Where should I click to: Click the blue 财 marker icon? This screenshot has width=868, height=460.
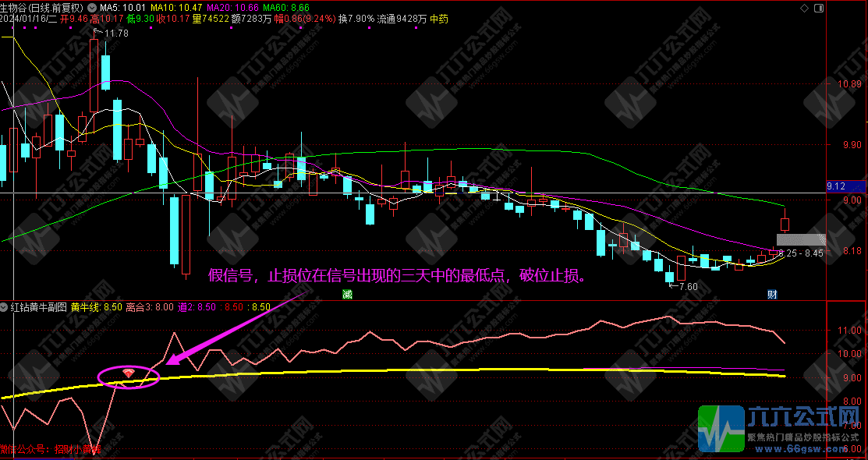pos(771,294)
